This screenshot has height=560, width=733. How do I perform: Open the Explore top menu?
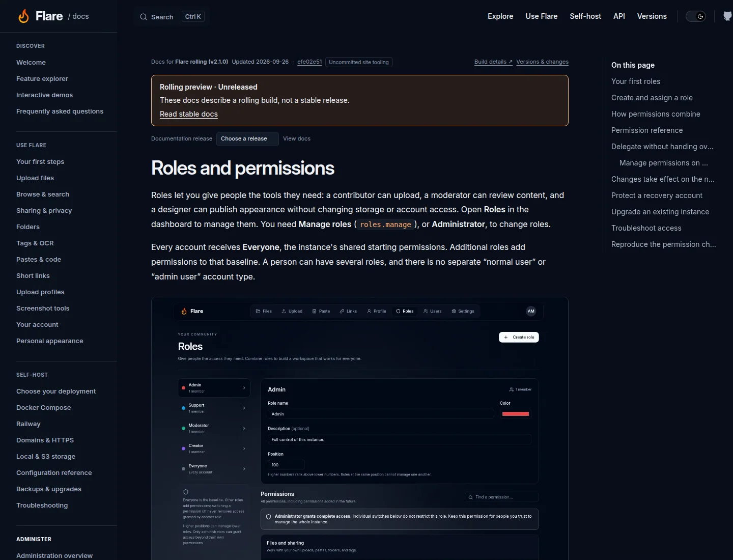(500, 16)
